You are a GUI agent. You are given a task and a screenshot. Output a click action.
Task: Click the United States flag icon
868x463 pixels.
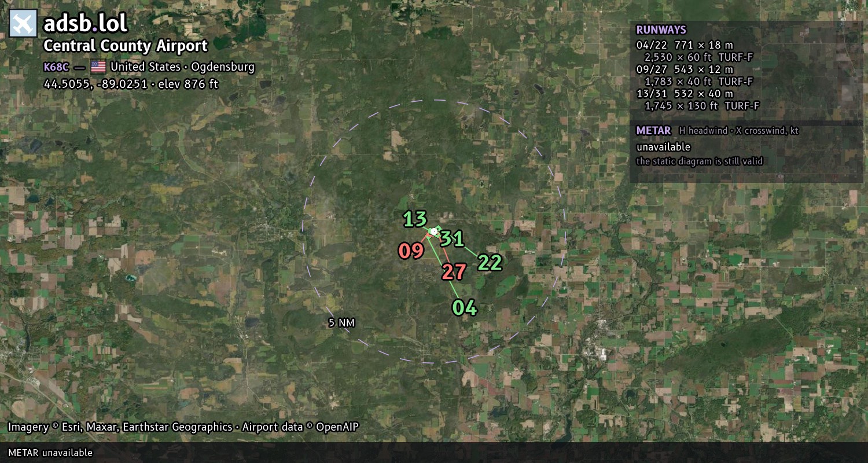[x=98, y=67]
